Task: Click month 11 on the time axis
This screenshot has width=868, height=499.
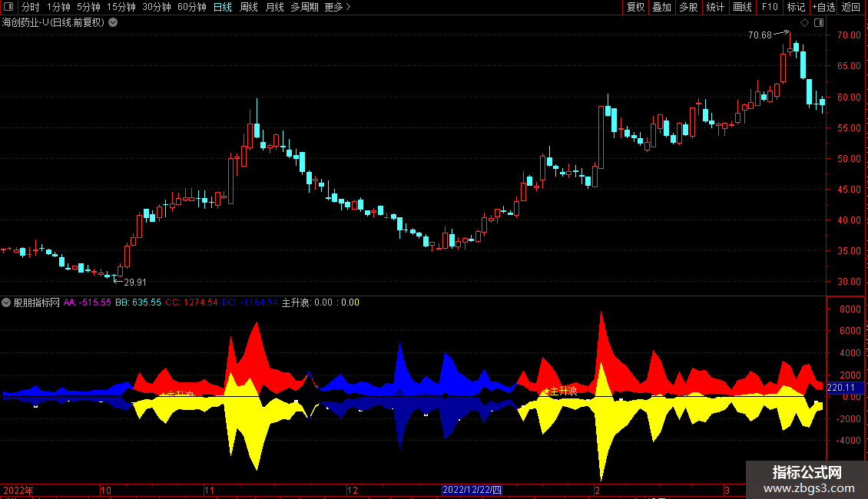Action: click(x=209, y=491)
